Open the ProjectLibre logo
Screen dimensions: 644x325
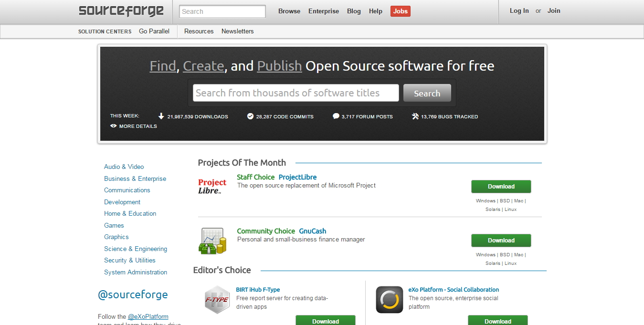tap(212, 186)
